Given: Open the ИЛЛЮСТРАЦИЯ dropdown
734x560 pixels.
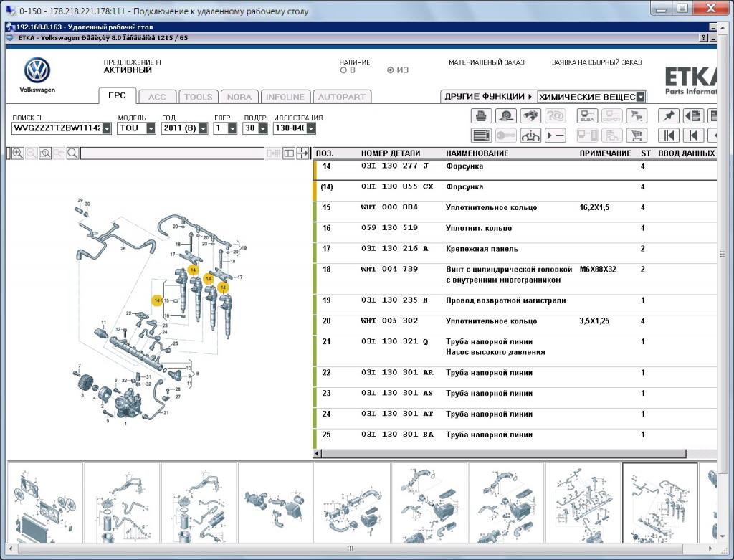Looking at the screenshot, I should (x=311, y=128).
